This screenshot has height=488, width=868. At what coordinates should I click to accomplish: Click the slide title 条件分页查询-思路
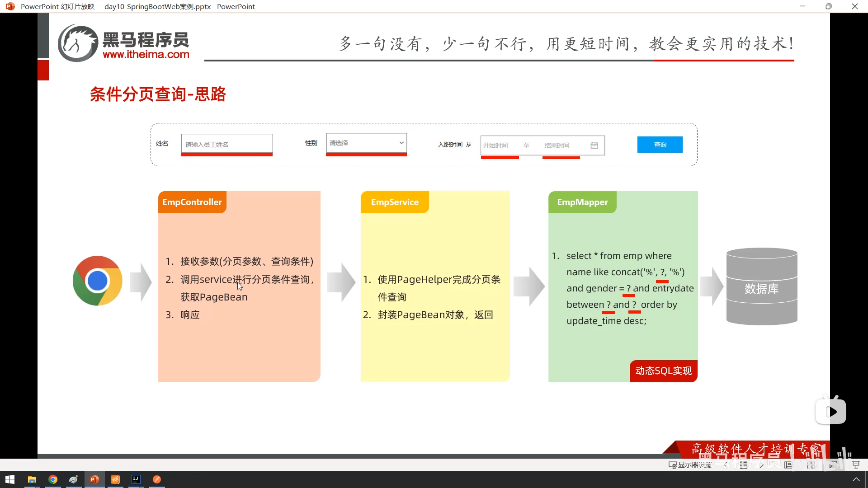(x=158, y=94)
